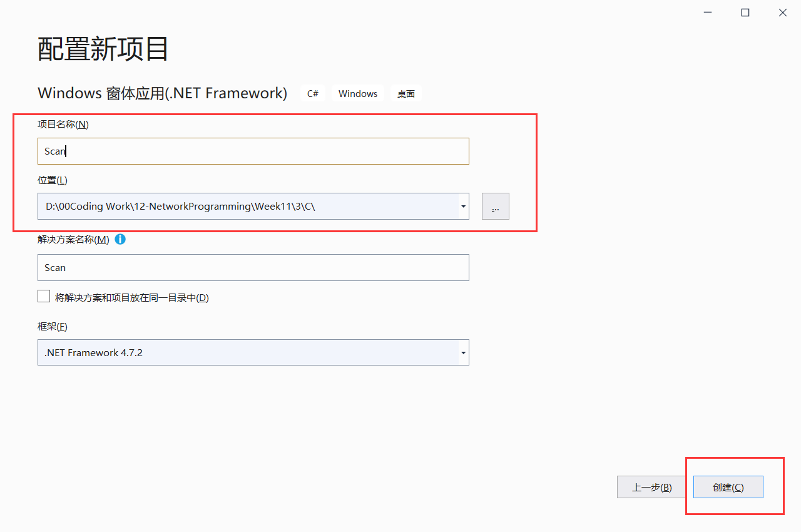Click the 框架(F) field label

[x=53, y=326]
